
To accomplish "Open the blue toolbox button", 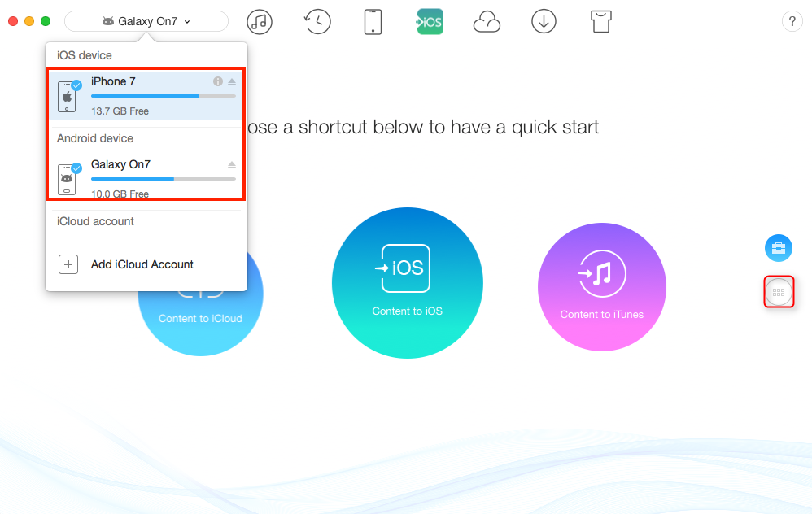I will [779, 248].
